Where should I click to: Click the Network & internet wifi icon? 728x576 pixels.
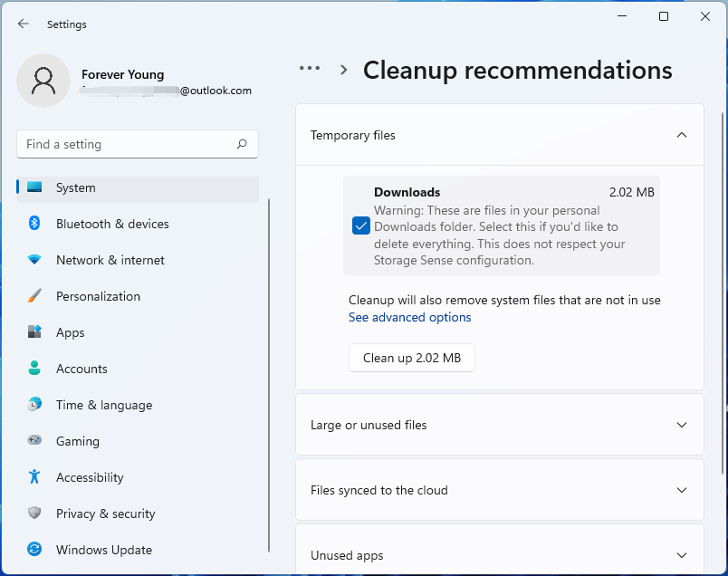click(34, 260)
